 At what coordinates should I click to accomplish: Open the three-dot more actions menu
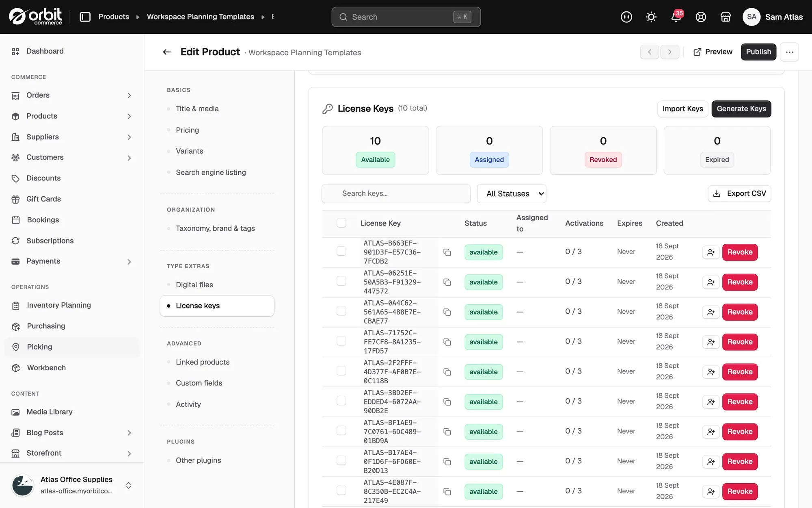click(x=789, y=52)
